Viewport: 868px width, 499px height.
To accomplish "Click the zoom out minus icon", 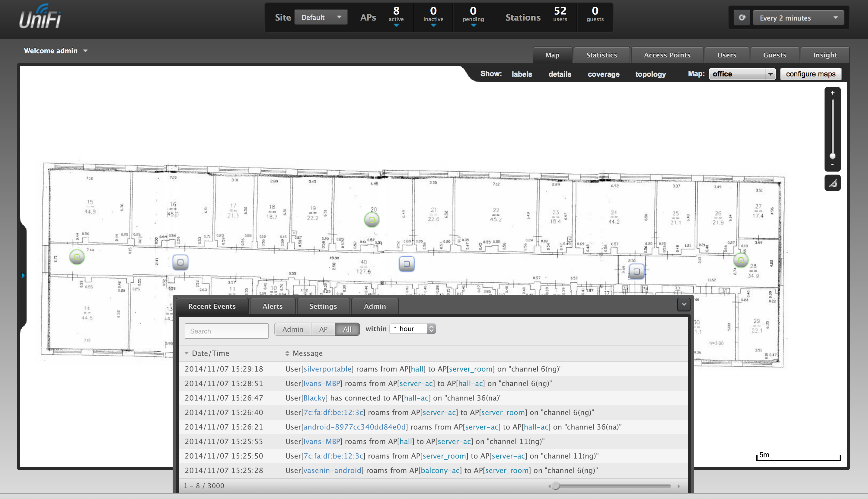I will 832,165.
